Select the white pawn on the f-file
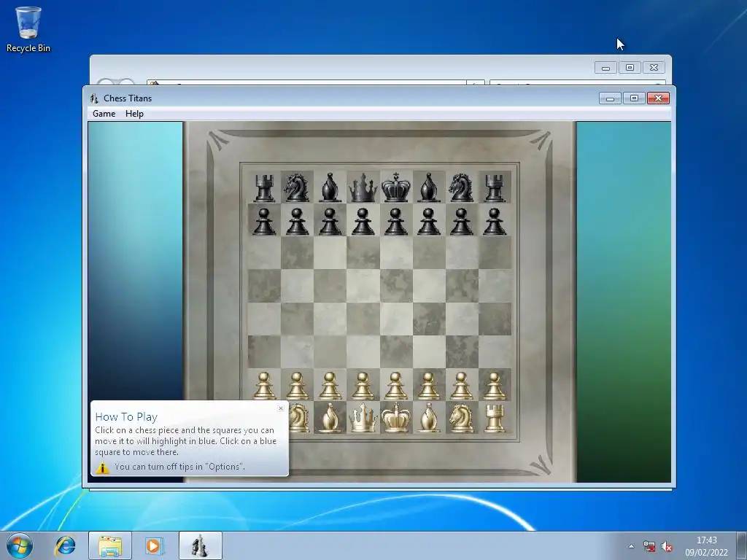747x560 pixels. pos(429,385)
